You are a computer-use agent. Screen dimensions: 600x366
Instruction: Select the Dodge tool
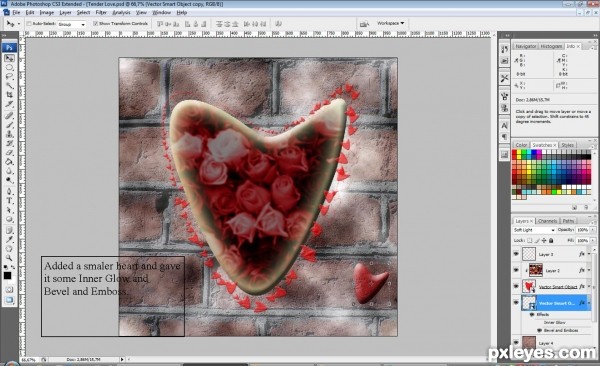[x=9, y=180]
